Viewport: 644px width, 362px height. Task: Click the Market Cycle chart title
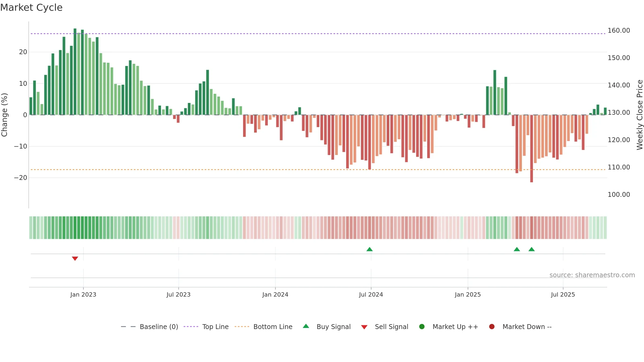[31, 8]
